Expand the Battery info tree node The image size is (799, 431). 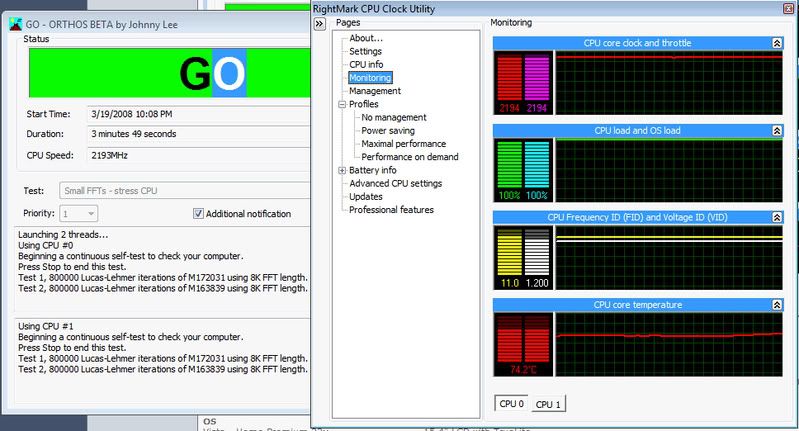coord(342,171)
